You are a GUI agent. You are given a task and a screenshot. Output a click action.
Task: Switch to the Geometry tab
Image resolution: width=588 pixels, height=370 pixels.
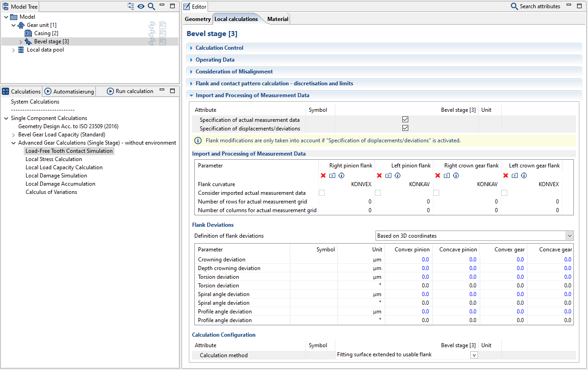click(x=198, y=19)
